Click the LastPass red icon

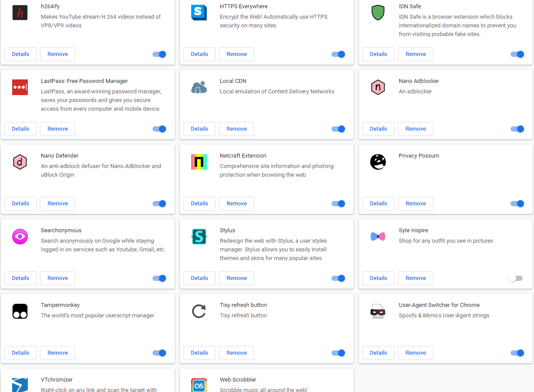point(20,88)
